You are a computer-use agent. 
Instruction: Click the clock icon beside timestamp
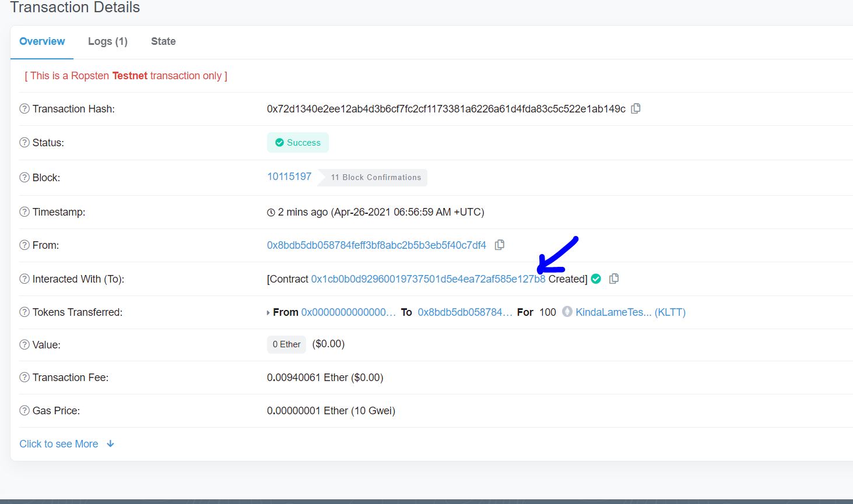(x=271, y=213)
